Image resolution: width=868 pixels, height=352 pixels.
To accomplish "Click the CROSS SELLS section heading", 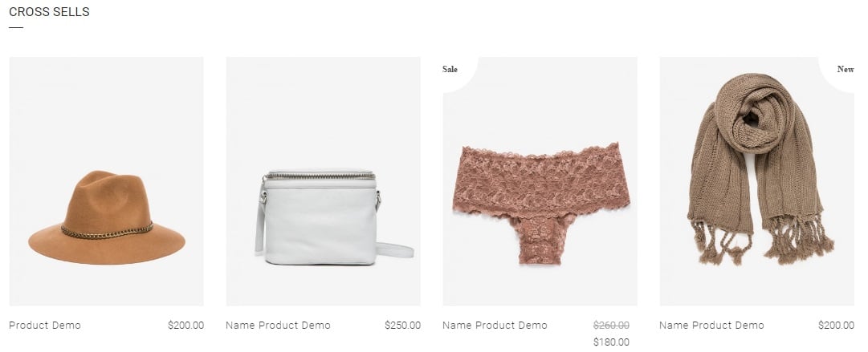I will [x=49, y=11].
